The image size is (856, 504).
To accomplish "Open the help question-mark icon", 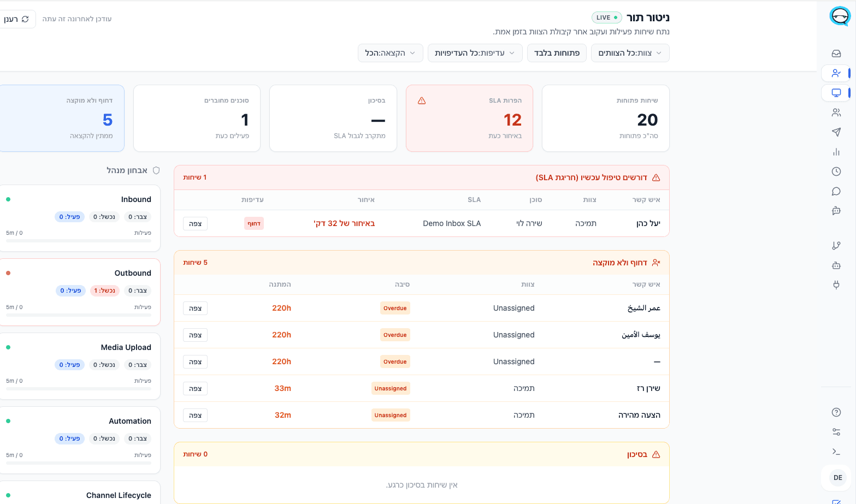I will [836, 412].
